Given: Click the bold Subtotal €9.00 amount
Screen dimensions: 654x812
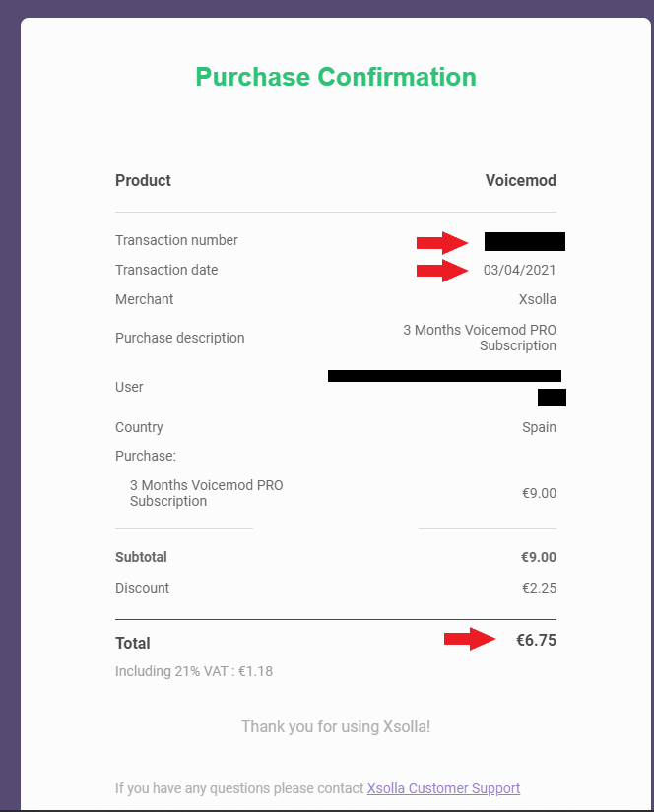Looking at the screenshot, I should coord(539,557).
